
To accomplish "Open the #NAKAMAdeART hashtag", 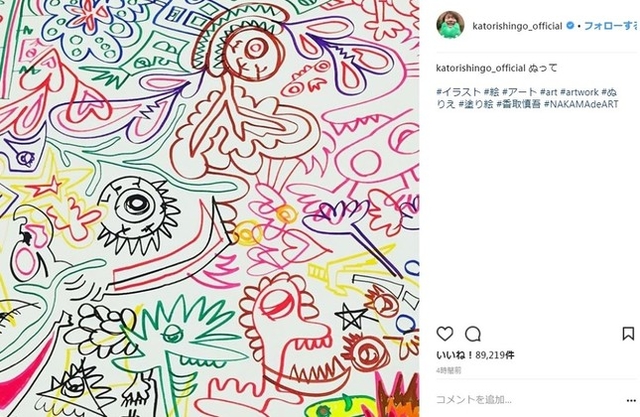I will pos(581,104).
